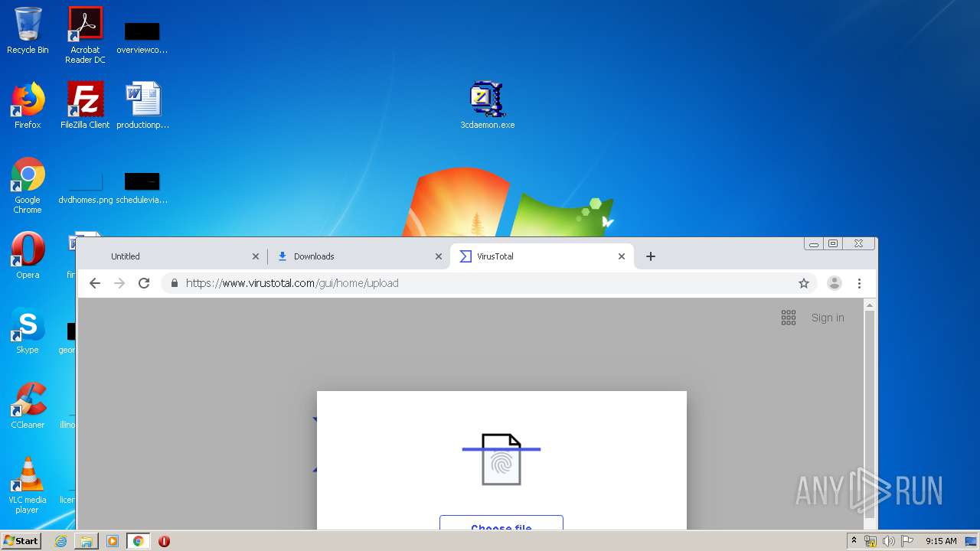Close the Downloads tab
The height and width of the screenshot is (551, 980).
click(439, 256)
